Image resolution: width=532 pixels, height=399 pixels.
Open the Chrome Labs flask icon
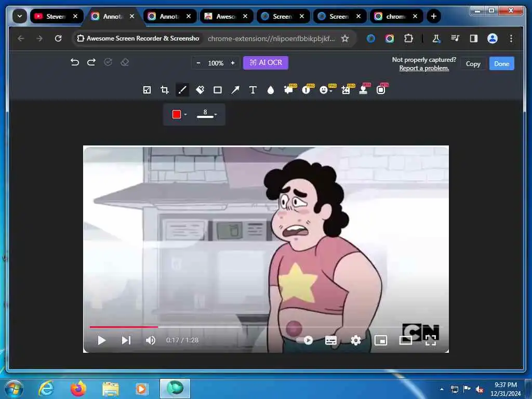click(x=436, y=38)
